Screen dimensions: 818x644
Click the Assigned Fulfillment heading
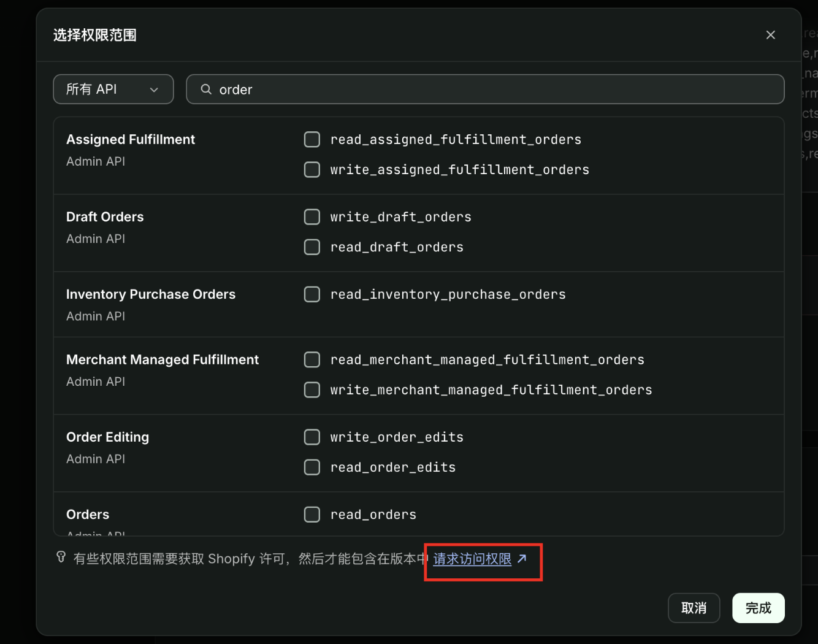131,140
